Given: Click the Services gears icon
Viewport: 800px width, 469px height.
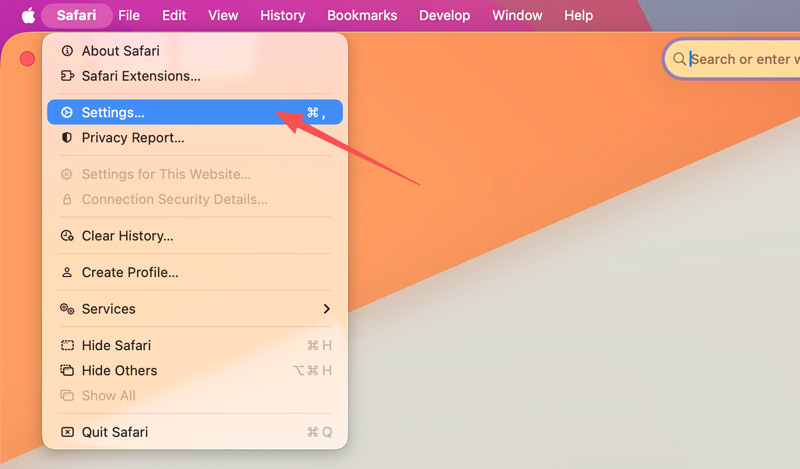Looking at the screenshot, I should click(x=67, y=309).
